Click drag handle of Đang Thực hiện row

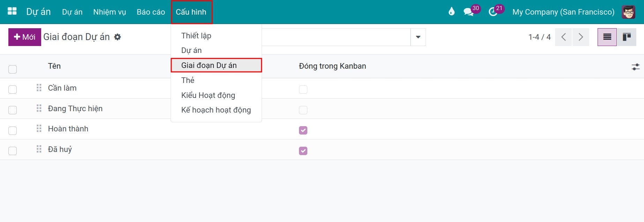click(39, 108)
